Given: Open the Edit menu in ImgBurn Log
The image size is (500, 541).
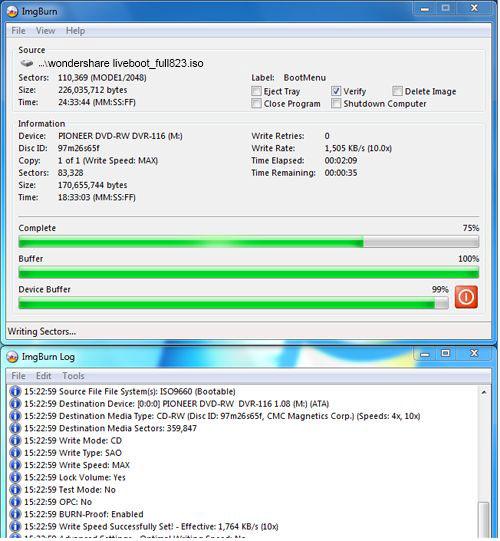Looking at the screenshot, I should 44,376.
